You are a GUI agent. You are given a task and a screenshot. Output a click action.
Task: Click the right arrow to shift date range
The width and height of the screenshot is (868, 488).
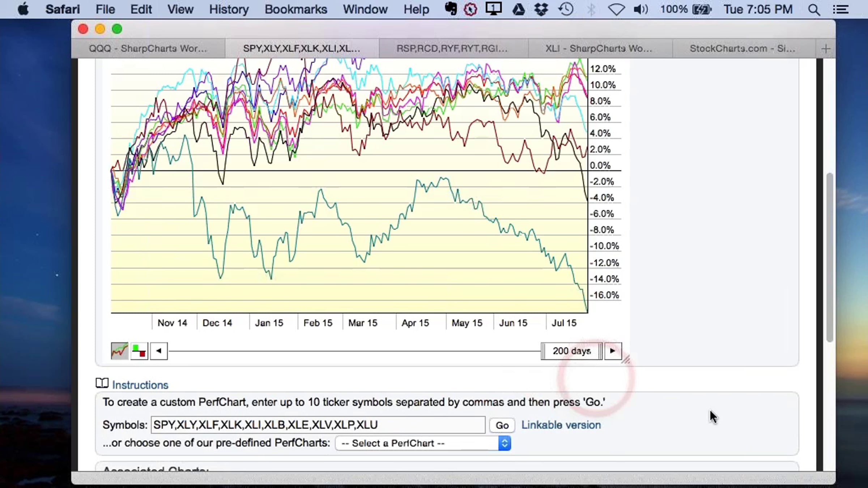pos(613,351)
